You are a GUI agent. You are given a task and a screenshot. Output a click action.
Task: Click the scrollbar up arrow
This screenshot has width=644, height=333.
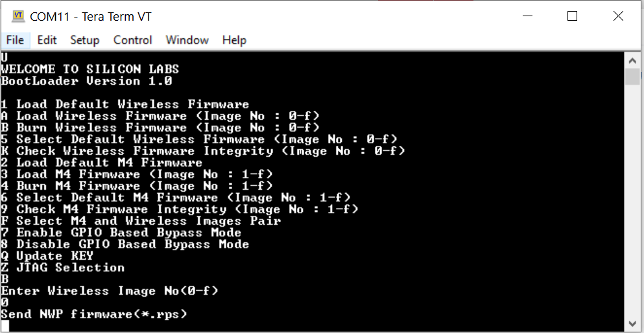pos(632,61)
